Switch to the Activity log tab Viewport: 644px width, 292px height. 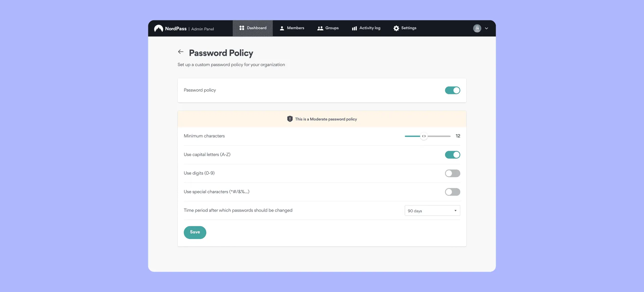pyautogui.click(x=370, y=28)
